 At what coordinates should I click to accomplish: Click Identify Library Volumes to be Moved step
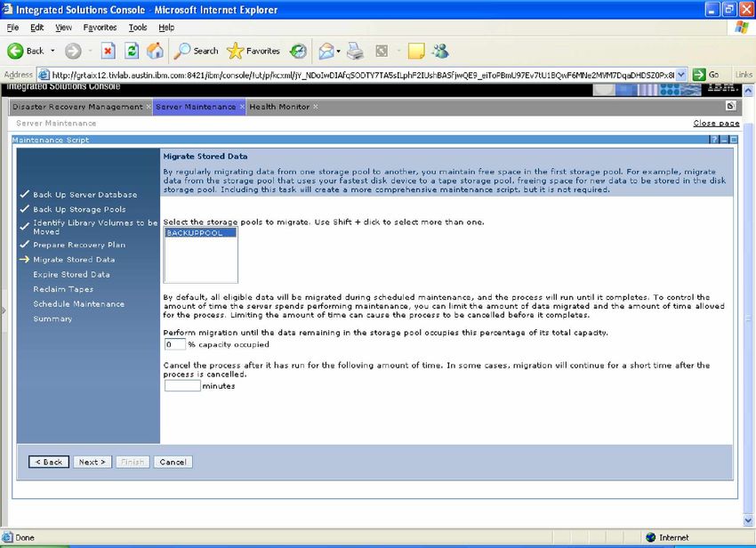click(x=95, y=227)
